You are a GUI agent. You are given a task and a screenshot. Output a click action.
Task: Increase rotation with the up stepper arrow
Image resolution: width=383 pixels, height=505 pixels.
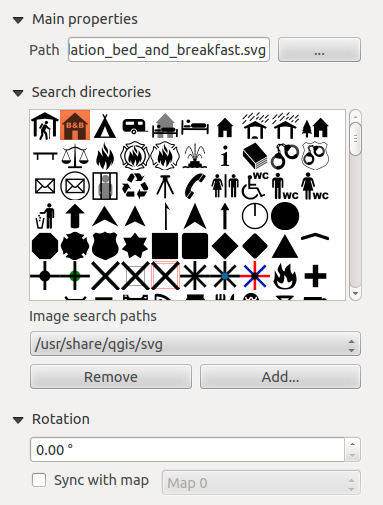click(x=352, y=444)
